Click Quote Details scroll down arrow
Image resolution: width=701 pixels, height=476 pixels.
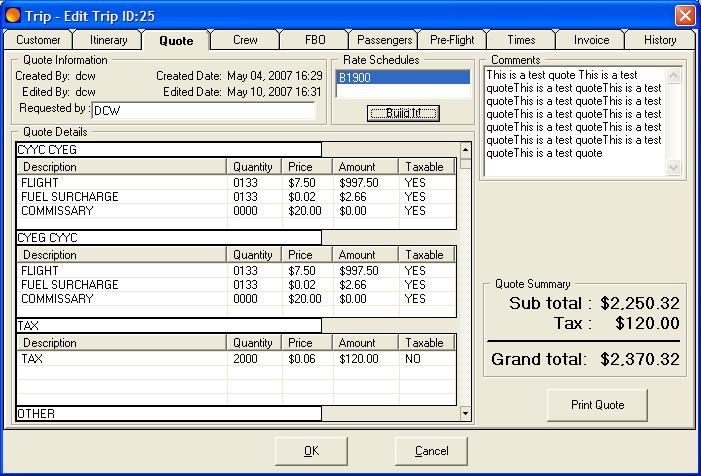pyautogui.click(x=465, y=413)
